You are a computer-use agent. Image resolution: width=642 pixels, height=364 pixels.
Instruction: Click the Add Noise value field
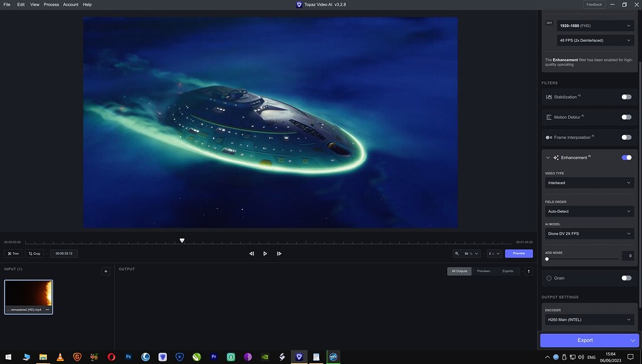click(x=628, y=256)
